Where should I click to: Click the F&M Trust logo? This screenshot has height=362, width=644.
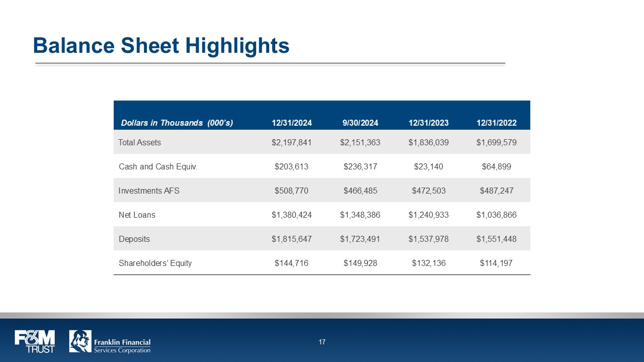click(35, 341)
